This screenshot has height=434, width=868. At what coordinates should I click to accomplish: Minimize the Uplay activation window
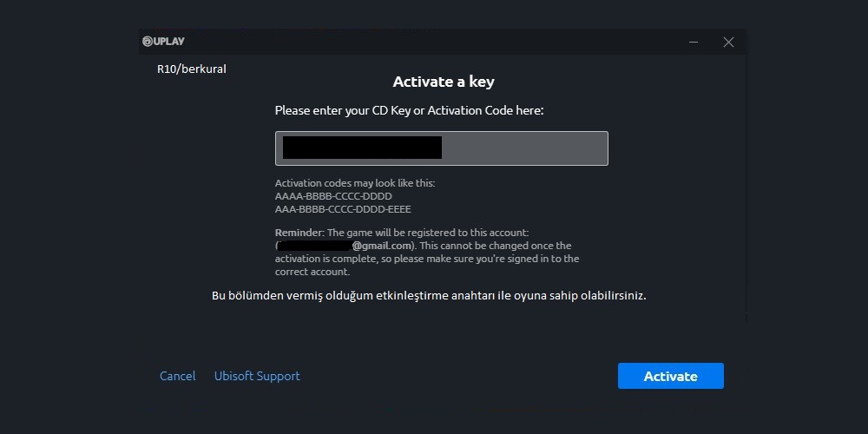tap(693, 42)
